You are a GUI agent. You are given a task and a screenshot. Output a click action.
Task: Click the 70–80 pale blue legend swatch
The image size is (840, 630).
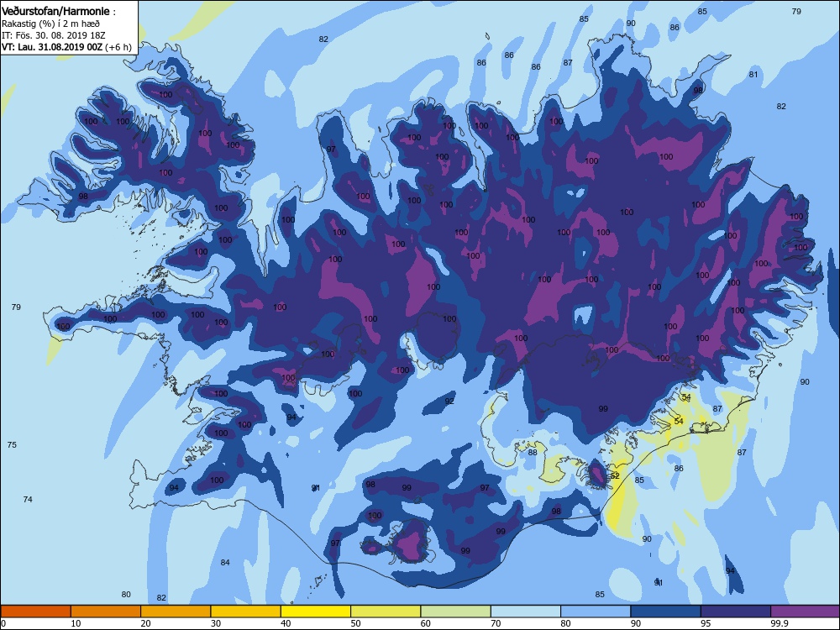[526, 612]
